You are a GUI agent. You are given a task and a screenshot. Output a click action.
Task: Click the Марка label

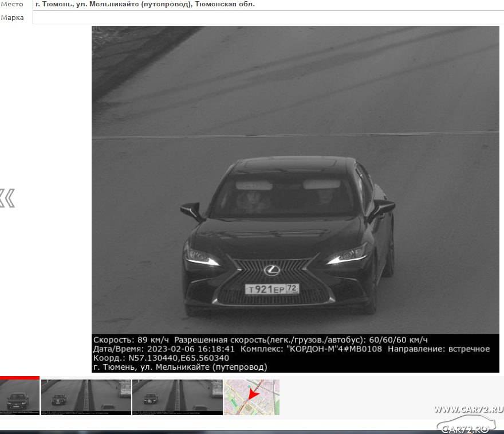point(12,17)
